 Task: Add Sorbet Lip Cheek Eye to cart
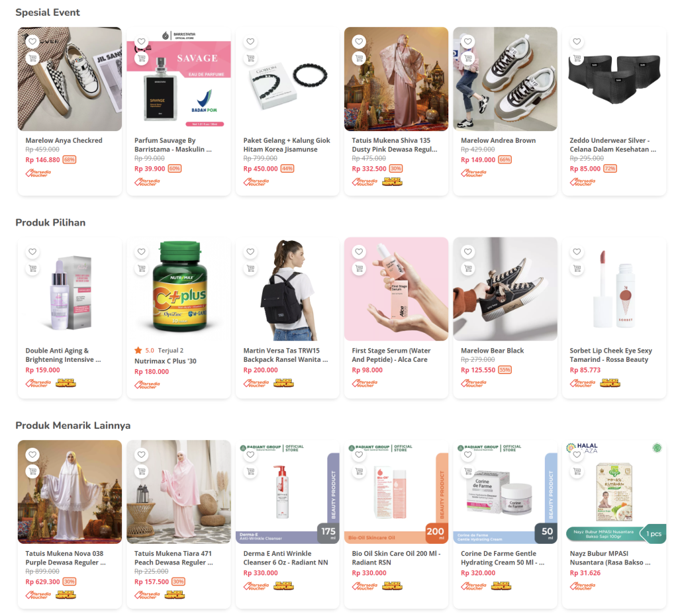pos(577,268)
